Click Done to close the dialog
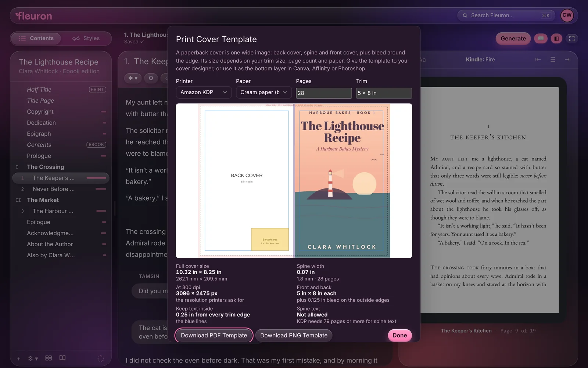 pyautogui.click(x=399, y=335)
